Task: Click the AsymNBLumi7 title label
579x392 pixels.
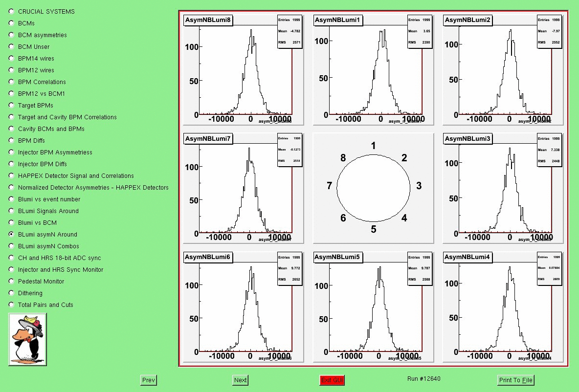Action: point(208,138)
